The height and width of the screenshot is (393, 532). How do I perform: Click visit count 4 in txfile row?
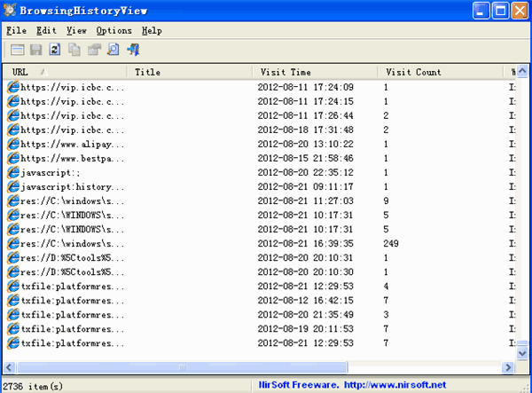pos(386,287)
